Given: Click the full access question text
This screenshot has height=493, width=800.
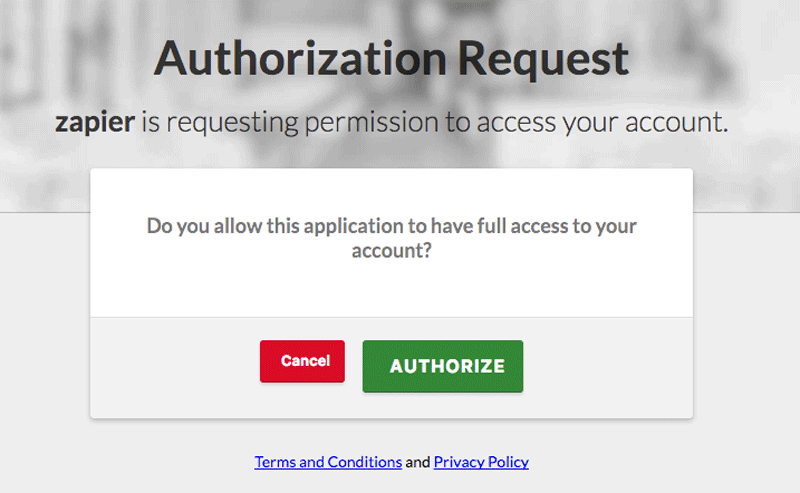Looking at the screenshot, I should 391,238.
